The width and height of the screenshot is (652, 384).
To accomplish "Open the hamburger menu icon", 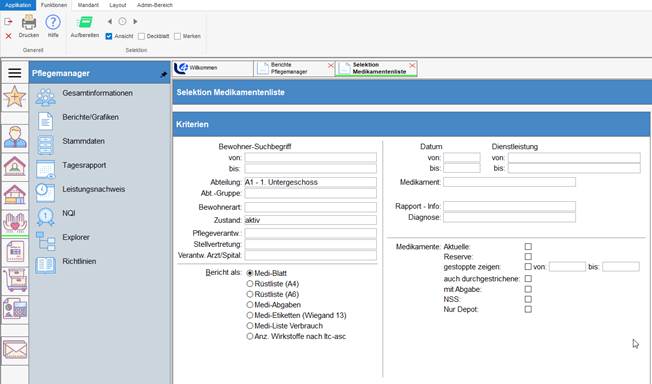I will 15,73.
